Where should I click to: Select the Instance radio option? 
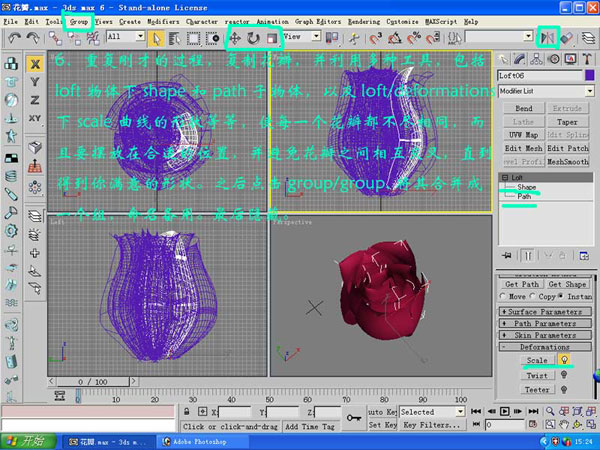(x=561, y=296)
